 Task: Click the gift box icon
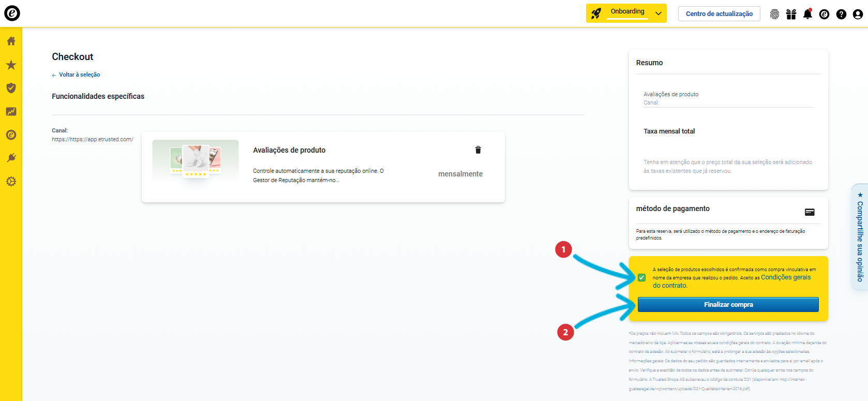click(791, 14)
